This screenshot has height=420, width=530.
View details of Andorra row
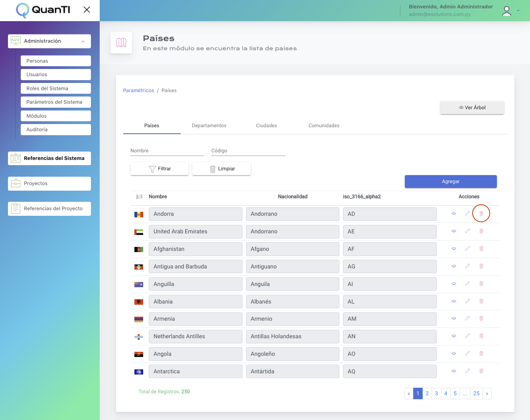click(454, 214)
